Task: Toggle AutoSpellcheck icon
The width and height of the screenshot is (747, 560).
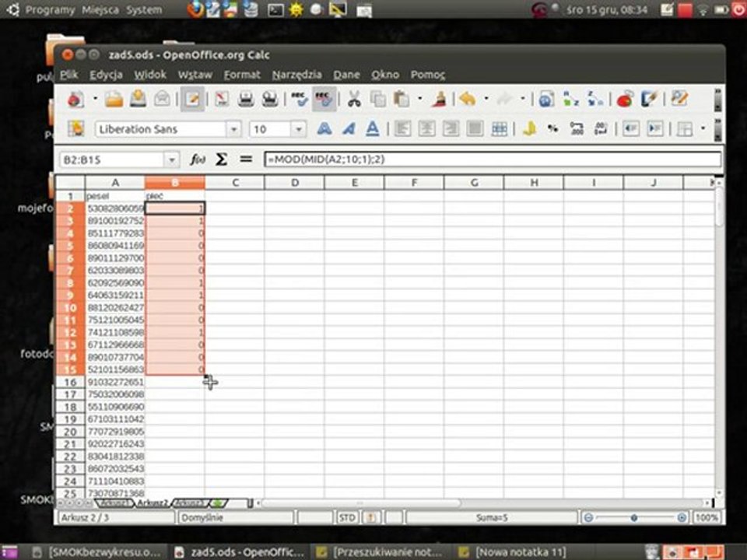Action: click(324, 99)
